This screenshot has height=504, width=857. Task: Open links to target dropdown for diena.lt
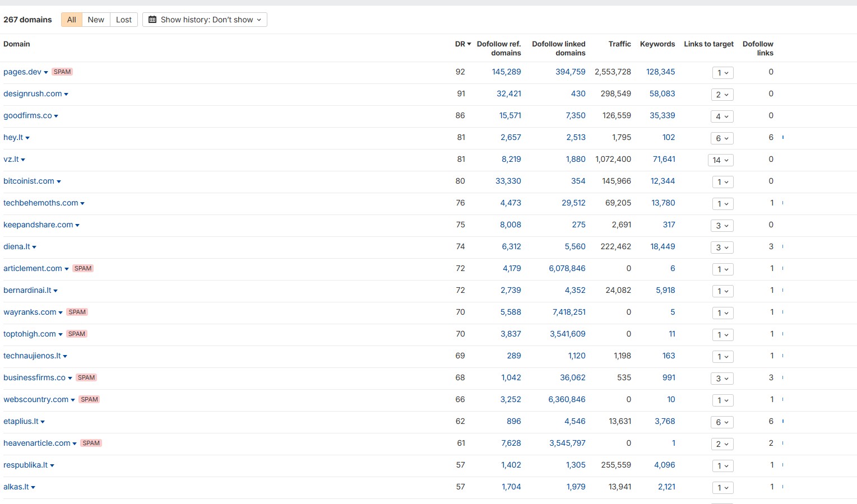(722, 248)
